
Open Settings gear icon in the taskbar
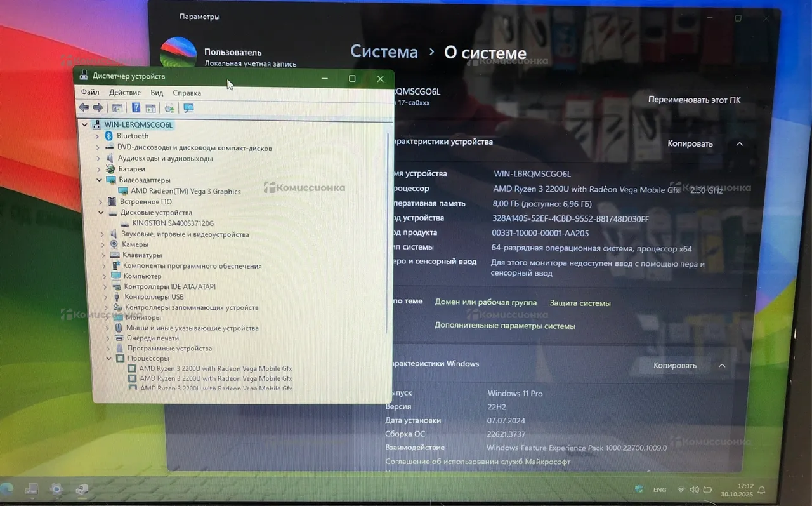56,489
